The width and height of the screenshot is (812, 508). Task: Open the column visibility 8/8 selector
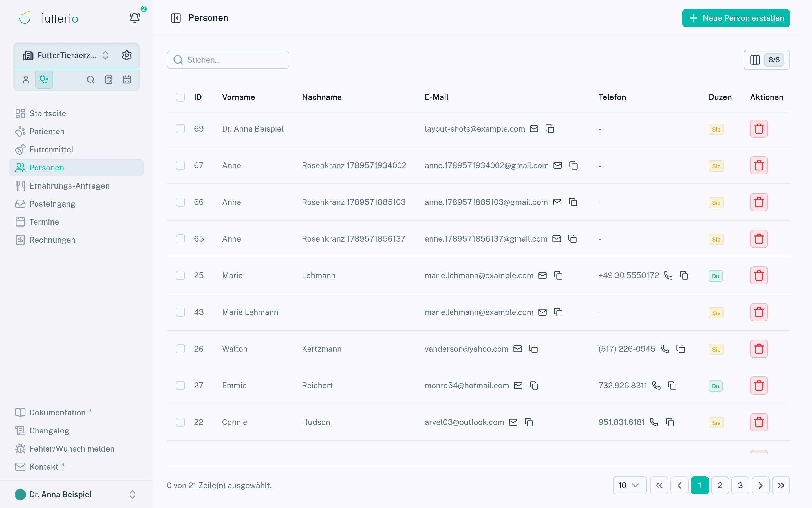pyautogui.click(x=767, y=60)
